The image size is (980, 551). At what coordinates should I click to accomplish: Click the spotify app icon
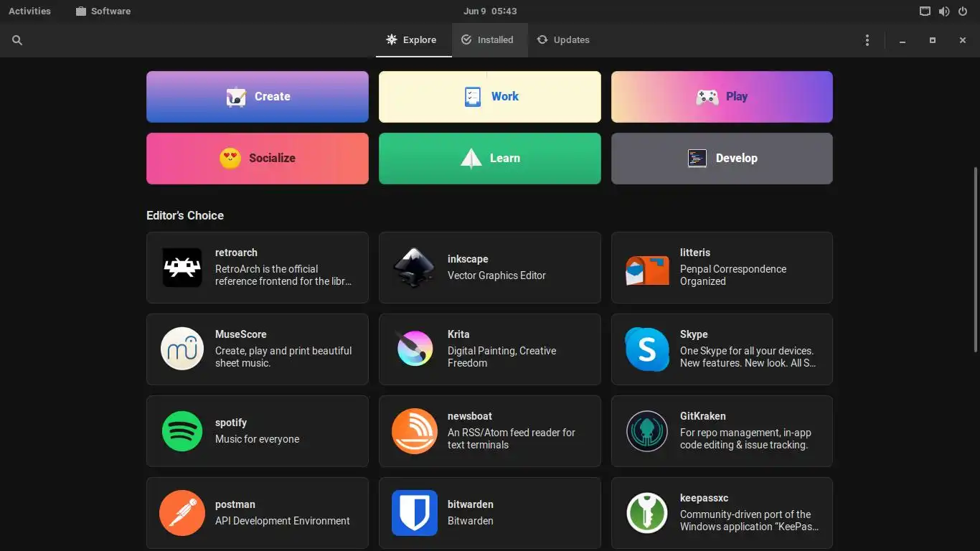(x=182, y=431)
